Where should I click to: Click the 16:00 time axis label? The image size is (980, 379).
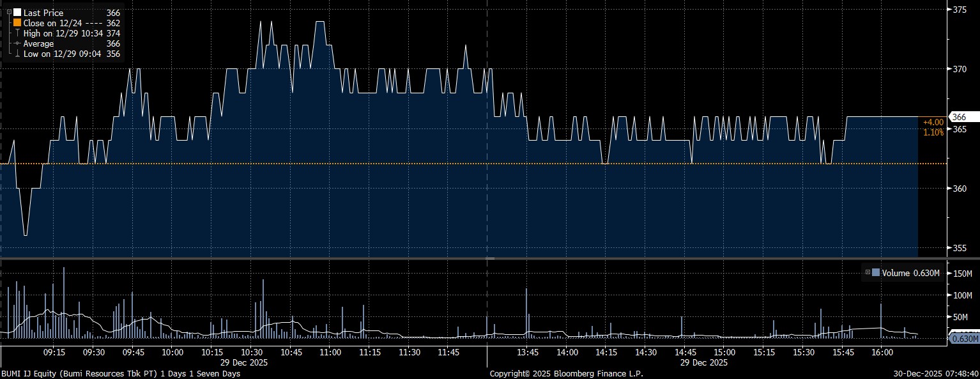click(x=881, y=352)
